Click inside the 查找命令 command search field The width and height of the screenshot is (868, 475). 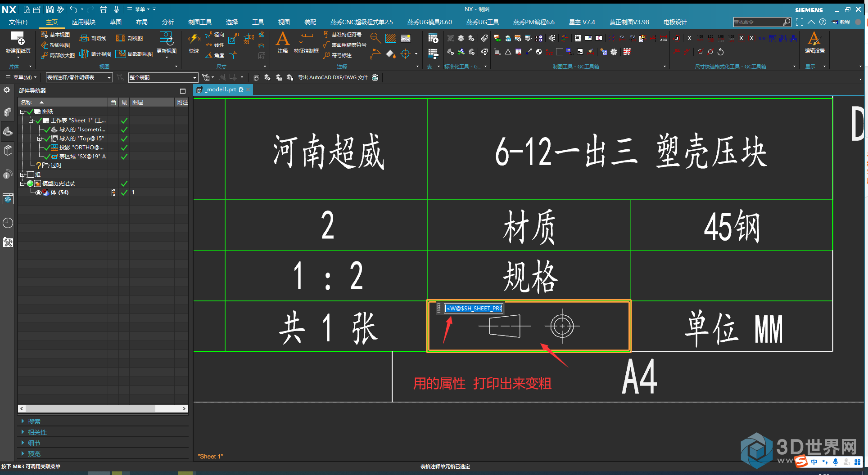click(758, 22)
